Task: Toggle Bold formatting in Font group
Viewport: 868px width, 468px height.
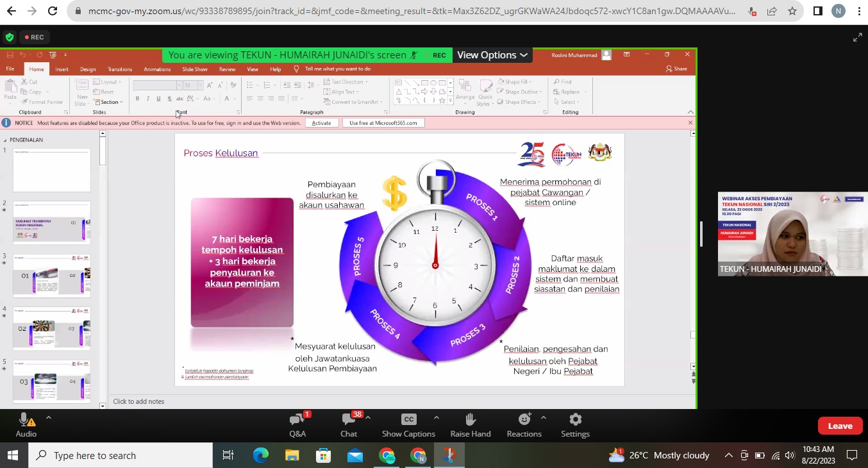Action: 137,99
